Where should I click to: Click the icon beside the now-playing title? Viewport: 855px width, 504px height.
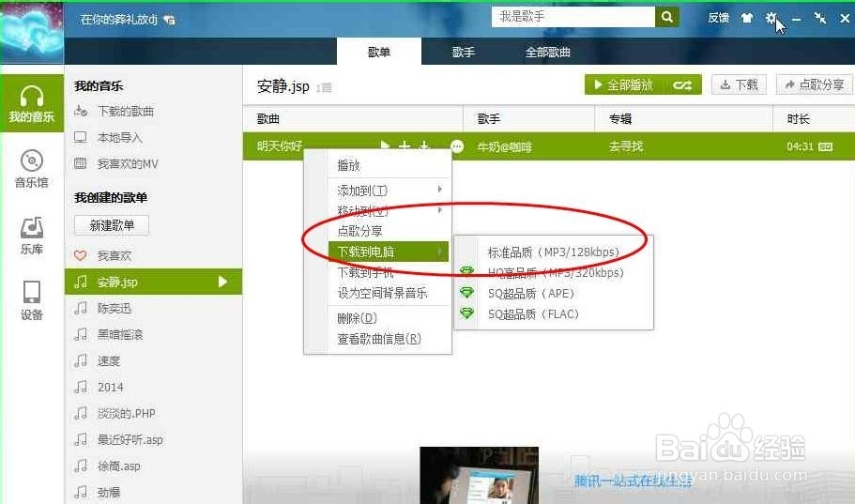tap(170, 21)
